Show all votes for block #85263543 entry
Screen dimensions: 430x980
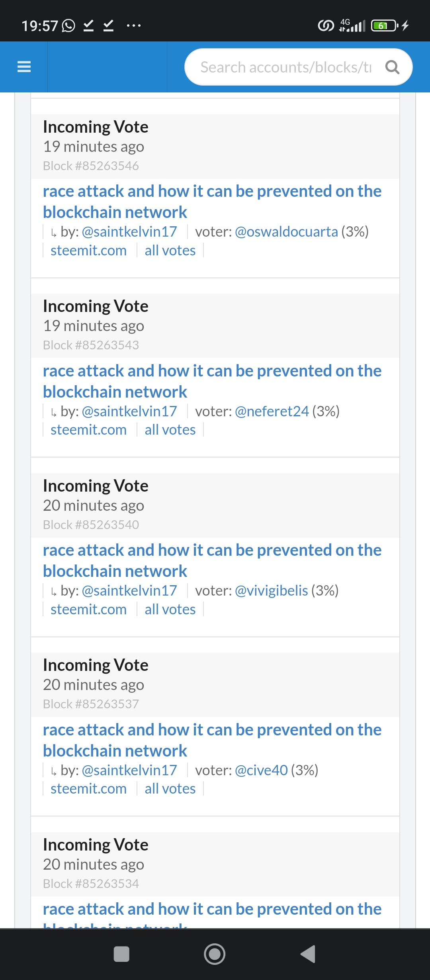pyautogui.click(x=170, y=430)
